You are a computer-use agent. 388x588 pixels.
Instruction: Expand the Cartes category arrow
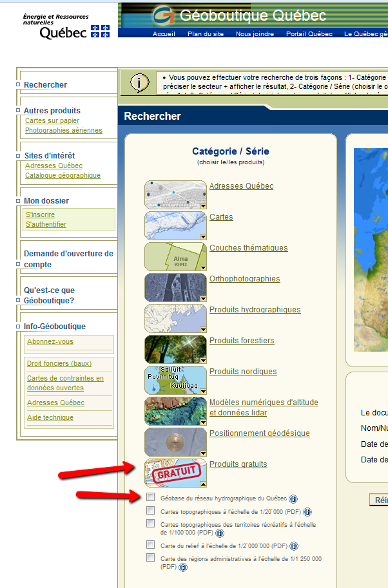(x=203, y=236)
